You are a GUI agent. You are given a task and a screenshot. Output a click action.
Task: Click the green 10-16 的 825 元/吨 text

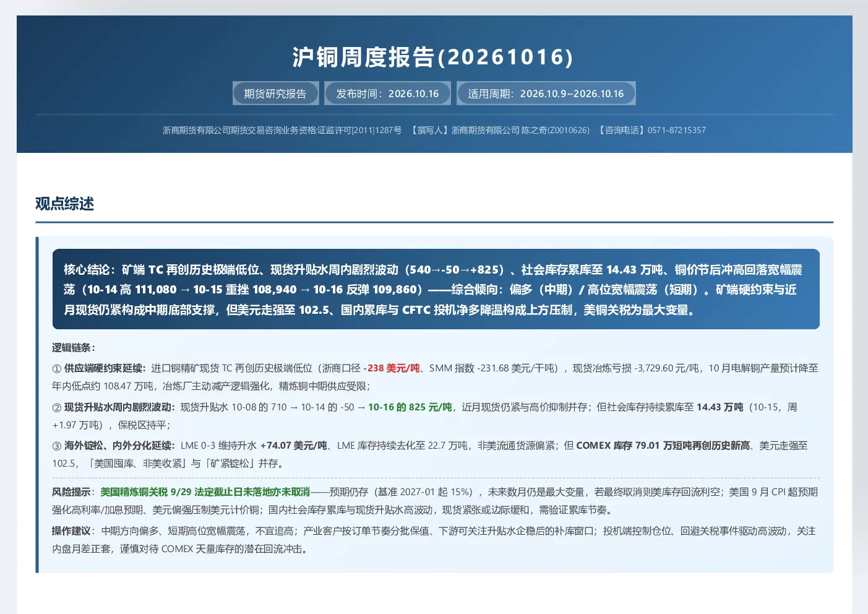coord(410,407)
